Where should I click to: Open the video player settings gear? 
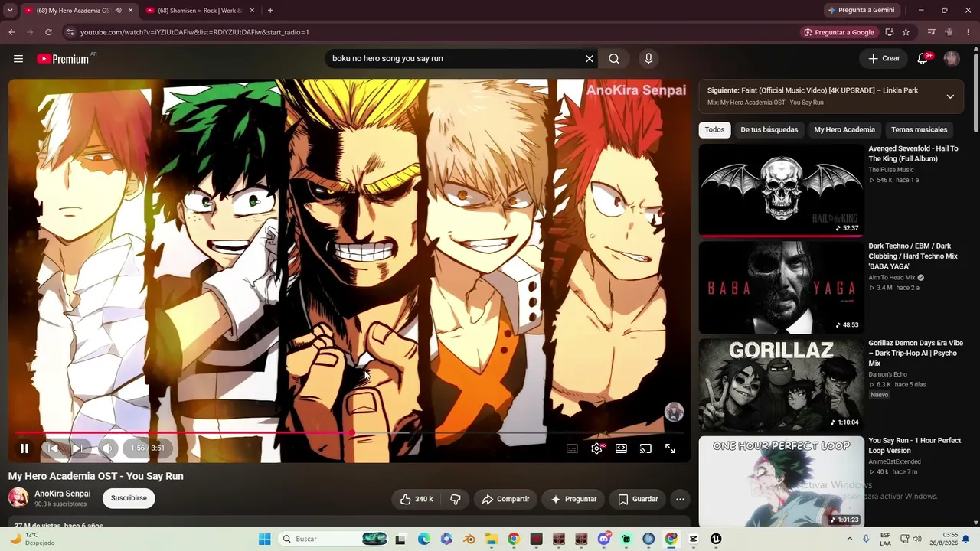(x=597, y=448)
